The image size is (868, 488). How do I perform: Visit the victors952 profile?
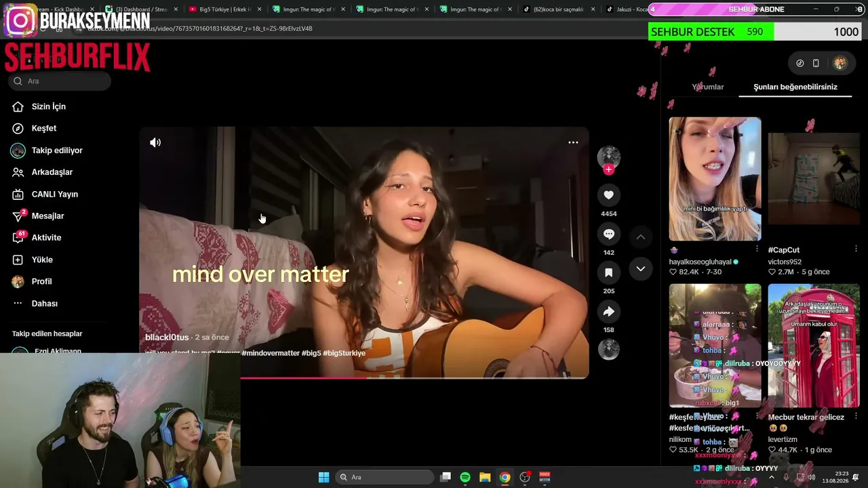[785, 262]
